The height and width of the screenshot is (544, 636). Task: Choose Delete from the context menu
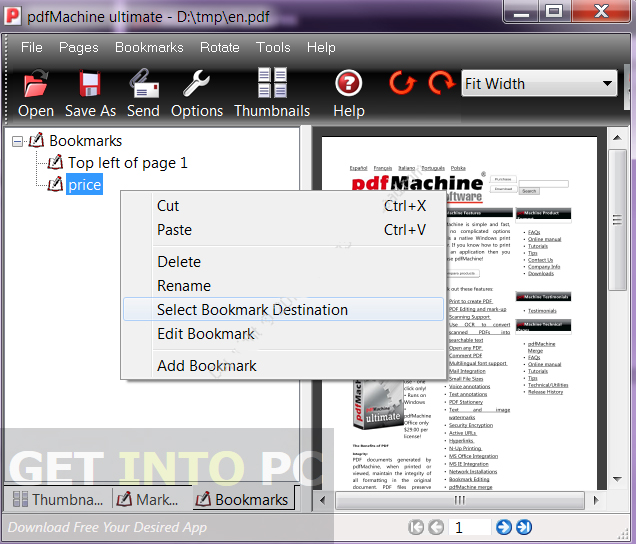coord(283,262)
